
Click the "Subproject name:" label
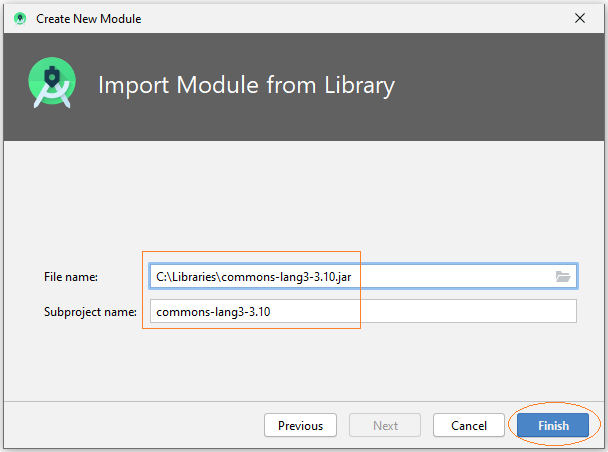pos(90,312)
